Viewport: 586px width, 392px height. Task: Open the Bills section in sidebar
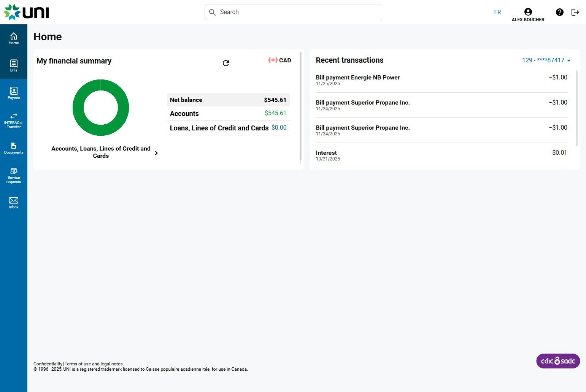pos(14,65)
